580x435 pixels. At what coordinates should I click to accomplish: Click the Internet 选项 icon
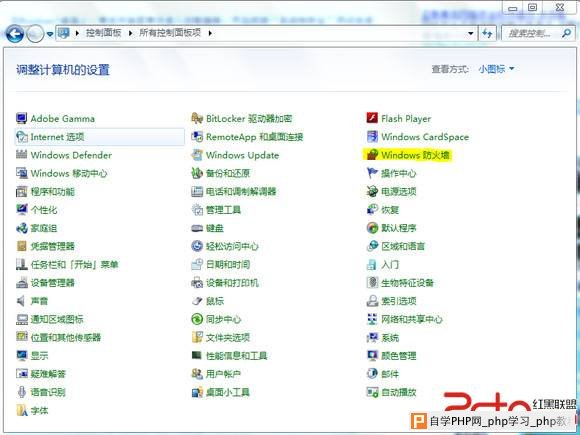(x=21, y=137)
